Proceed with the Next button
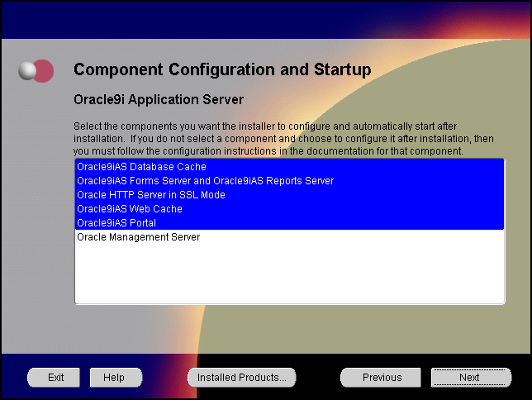The height and width of the screenshot is (400, 532). (471, 378)
